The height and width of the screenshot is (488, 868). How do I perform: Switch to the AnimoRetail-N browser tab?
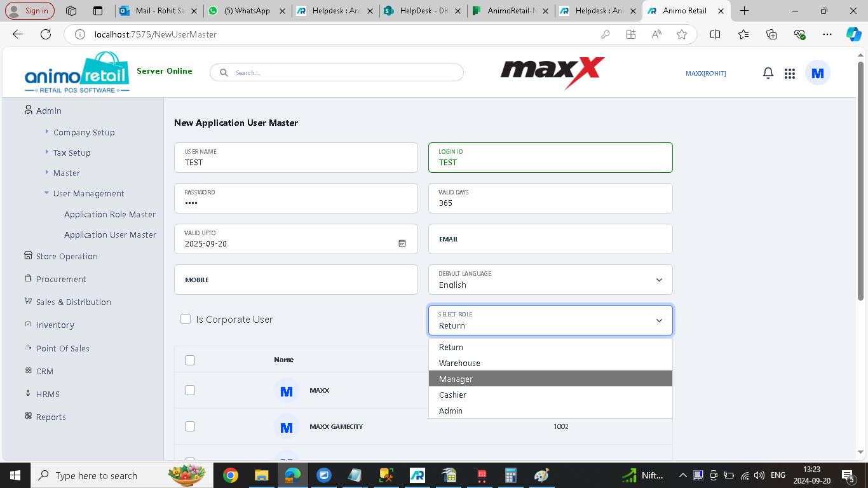tap(510, 11)
